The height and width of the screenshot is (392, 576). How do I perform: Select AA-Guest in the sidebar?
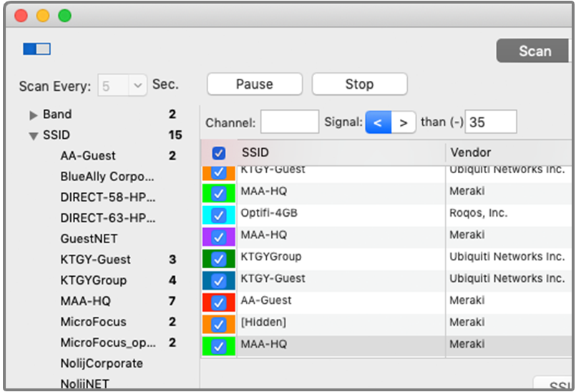coord(88,156)
